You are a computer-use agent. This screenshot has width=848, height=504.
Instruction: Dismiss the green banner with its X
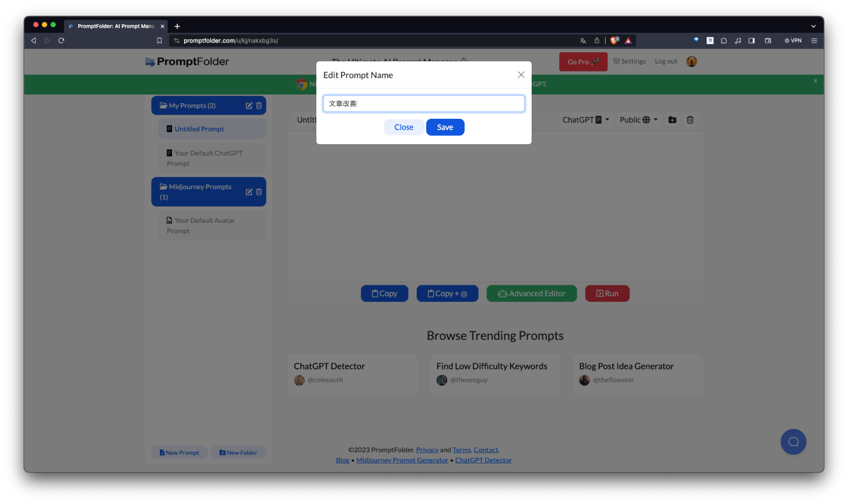click(x=815, y=81)
